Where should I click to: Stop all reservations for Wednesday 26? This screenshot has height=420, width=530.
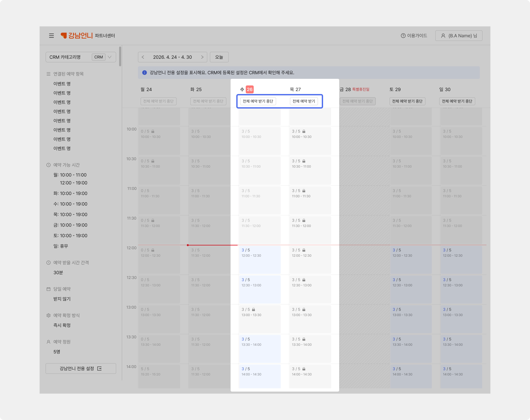click(x=258, y=101)
